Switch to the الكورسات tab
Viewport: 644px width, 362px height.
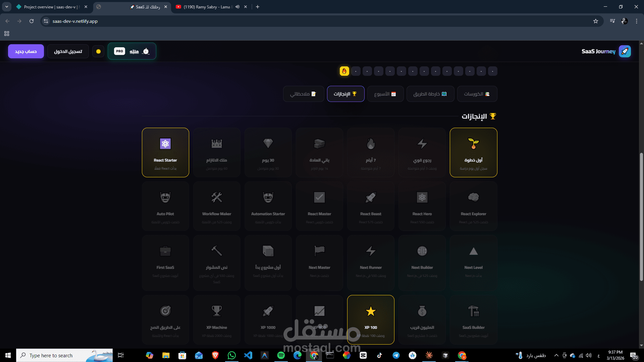[477, 94]
